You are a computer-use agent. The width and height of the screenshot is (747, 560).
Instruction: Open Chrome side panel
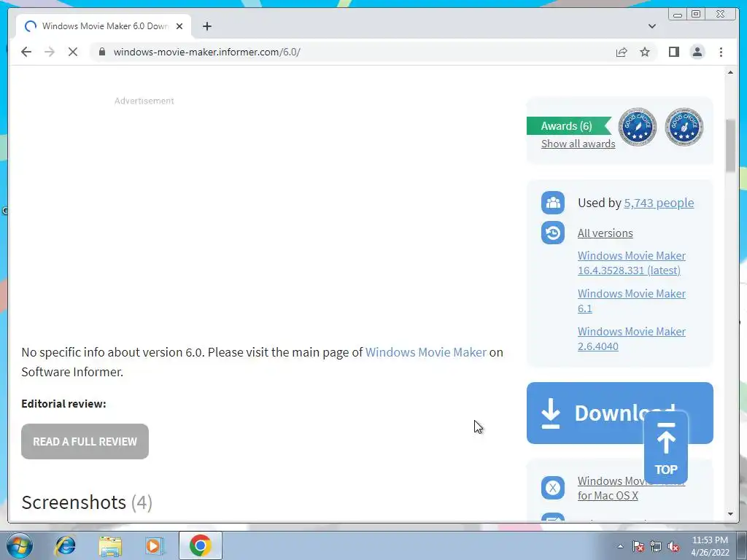(673, 52)
